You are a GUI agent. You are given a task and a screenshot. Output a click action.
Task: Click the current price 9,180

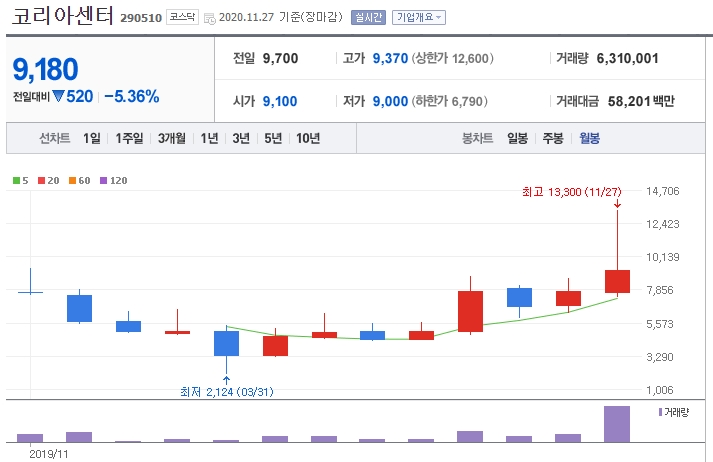(45, 69)
